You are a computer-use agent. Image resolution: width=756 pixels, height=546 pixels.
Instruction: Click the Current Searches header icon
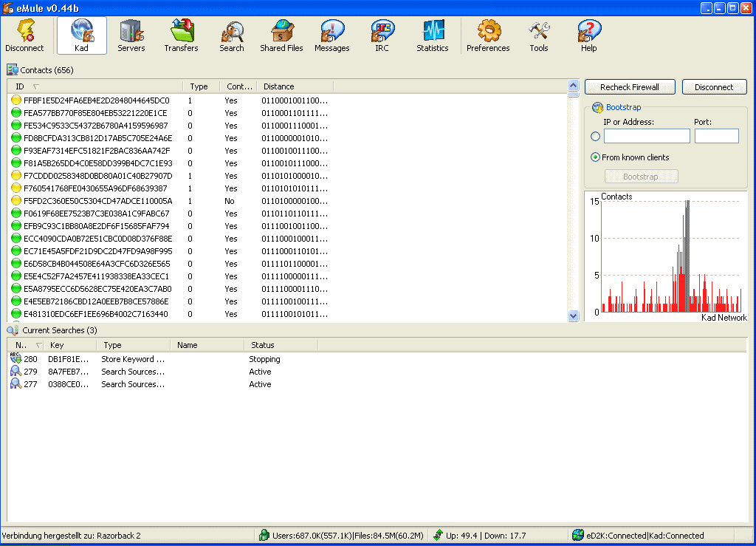coord(13,330)
